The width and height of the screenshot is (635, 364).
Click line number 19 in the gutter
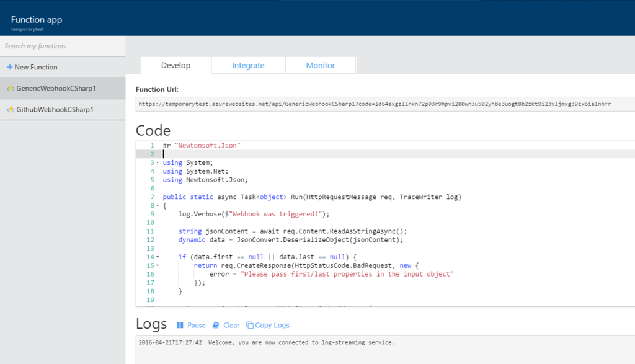click(x=150, y=300)
